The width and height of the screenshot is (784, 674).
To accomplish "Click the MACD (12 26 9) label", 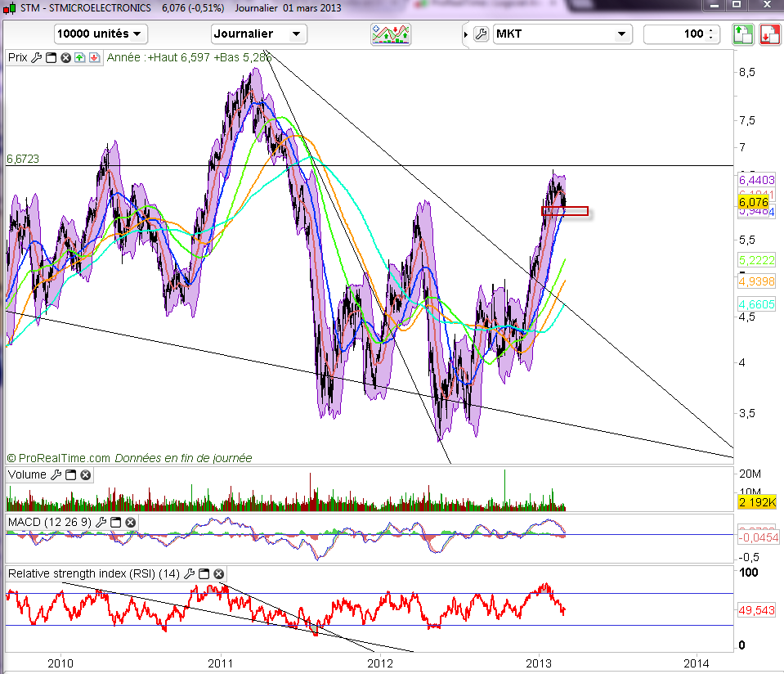I will point(50,523).
